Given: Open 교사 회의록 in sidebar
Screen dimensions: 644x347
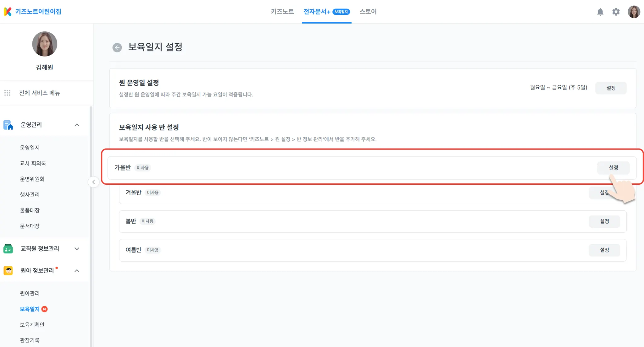Looking at the screenshot, I should [x=33, y=163].
